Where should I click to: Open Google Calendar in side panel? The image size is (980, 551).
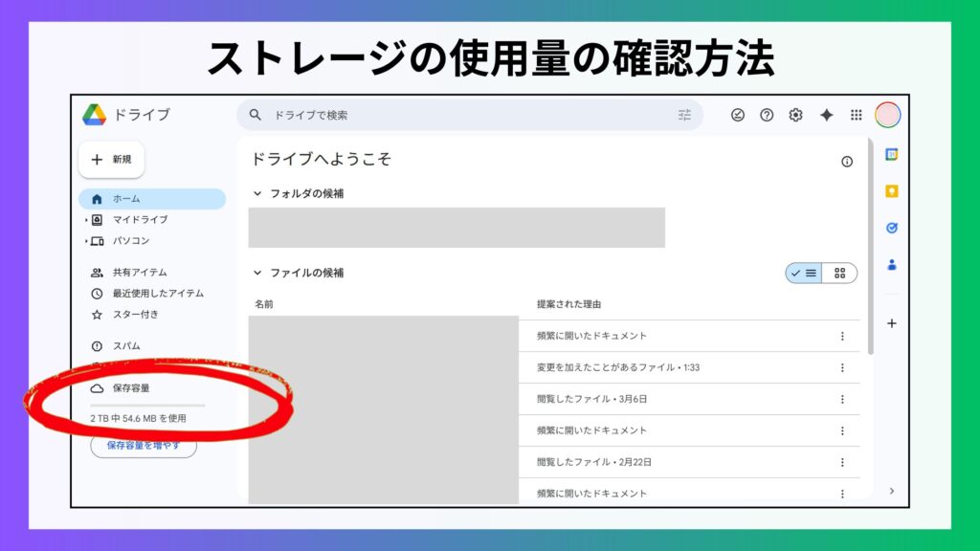coord(892,154)
